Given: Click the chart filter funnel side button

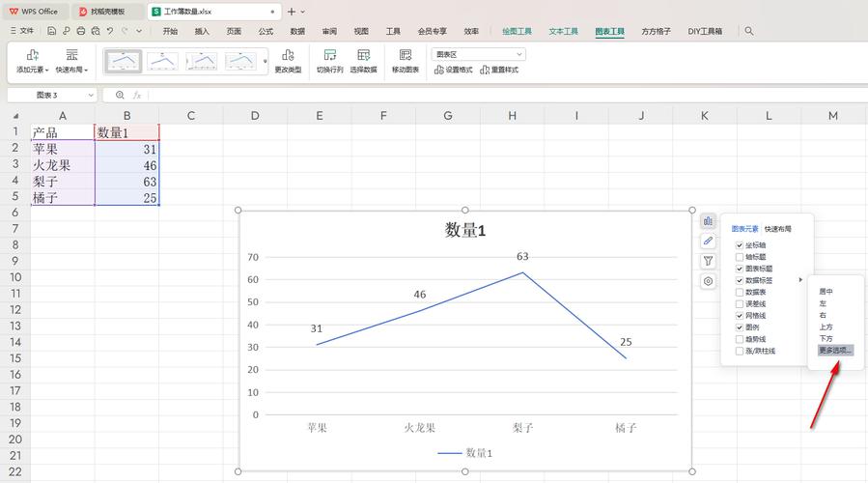Looking at the screenshot, I should click(708, 261).
